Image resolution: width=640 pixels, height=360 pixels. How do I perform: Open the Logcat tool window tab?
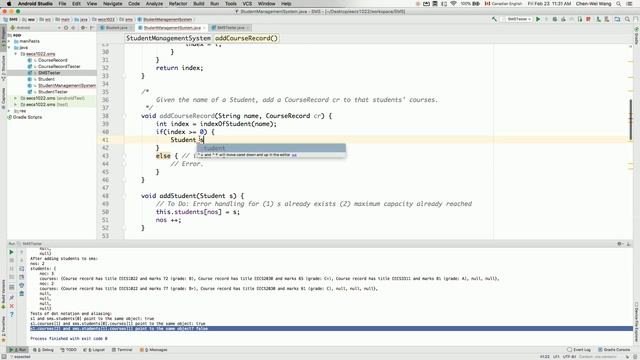[94, 350]
